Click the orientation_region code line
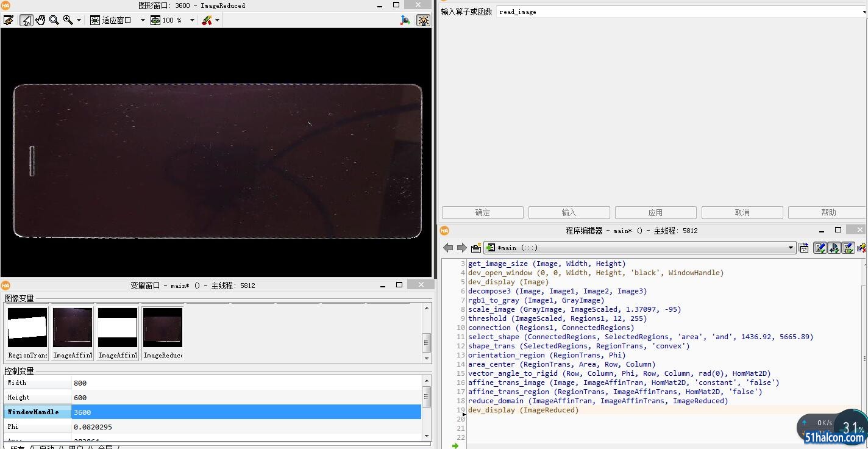This screenshot has height=449, width=868. (x=547, y=355)
